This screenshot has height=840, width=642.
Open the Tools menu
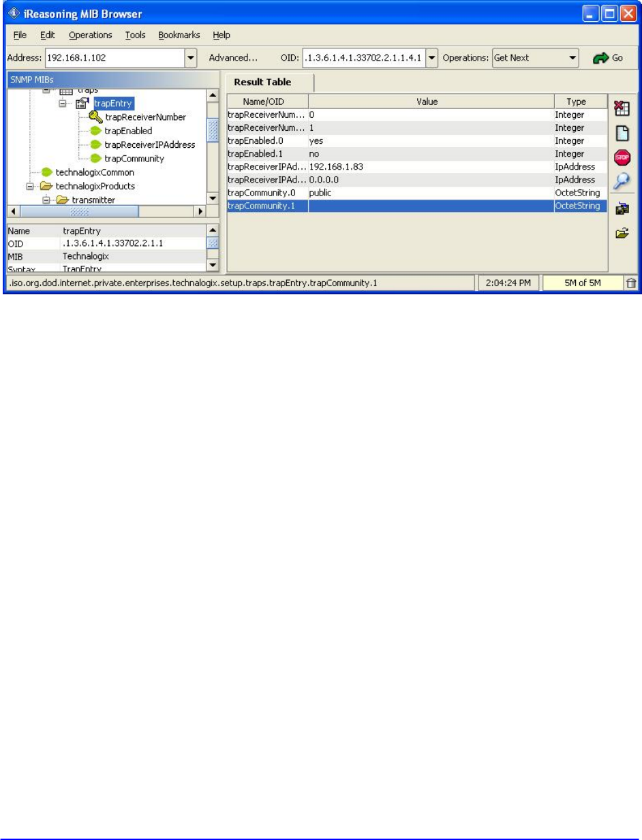point(135,35)
